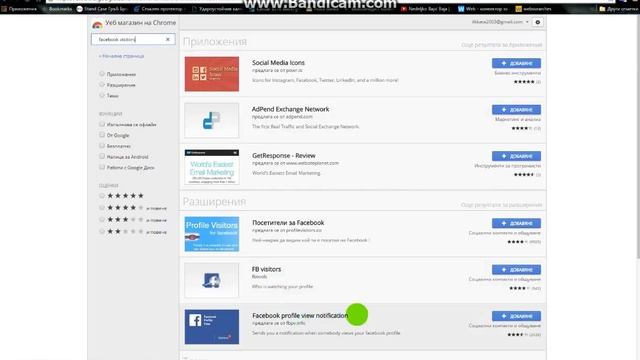Image resolution: width=640 pixels, height=360 pixels.
Task: Add Facebook profile view notification extension
Action: coord(516,316)
